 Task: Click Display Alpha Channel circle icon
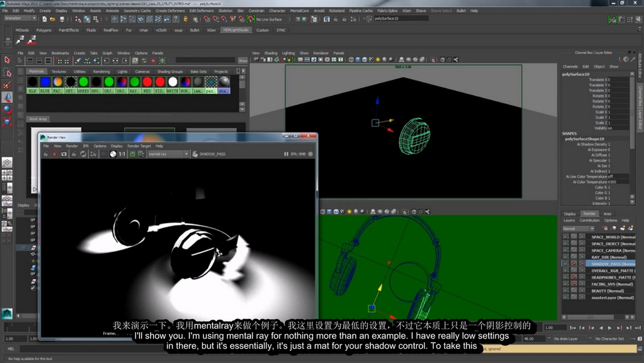(x=113, y=153)
